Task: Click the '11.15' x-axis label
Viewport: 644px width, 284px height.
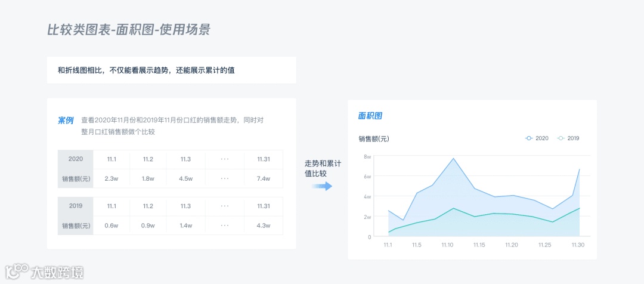Action: (x=479, y=245)
